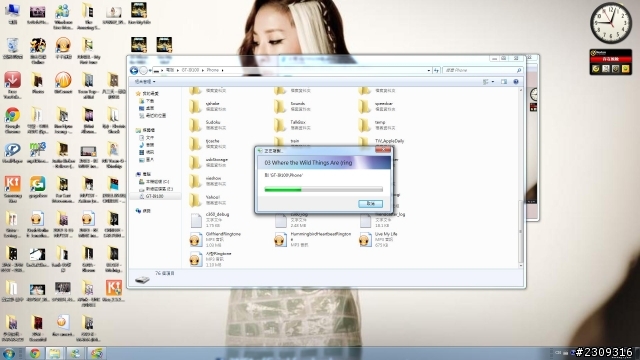Click the analog clock gadget
Image resolution: width=640 pixels, height=360 pixels.
coord(611,23)
